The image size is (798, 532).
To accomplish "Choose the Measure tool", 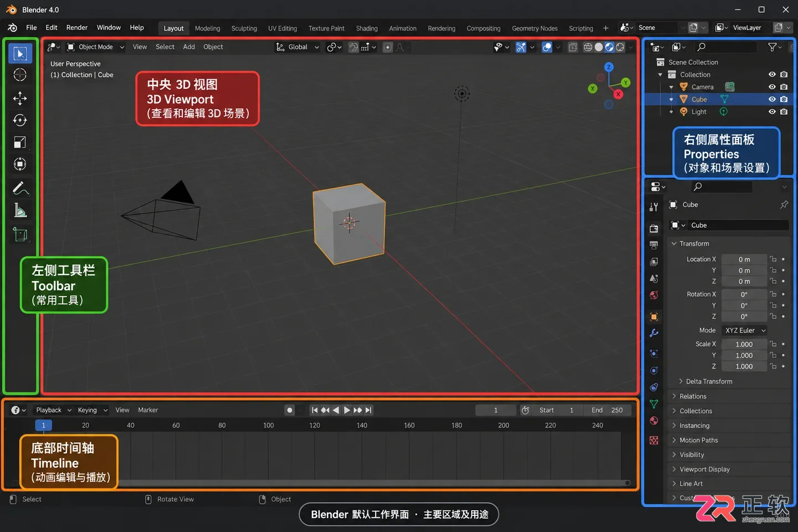I will coord(20,211).
